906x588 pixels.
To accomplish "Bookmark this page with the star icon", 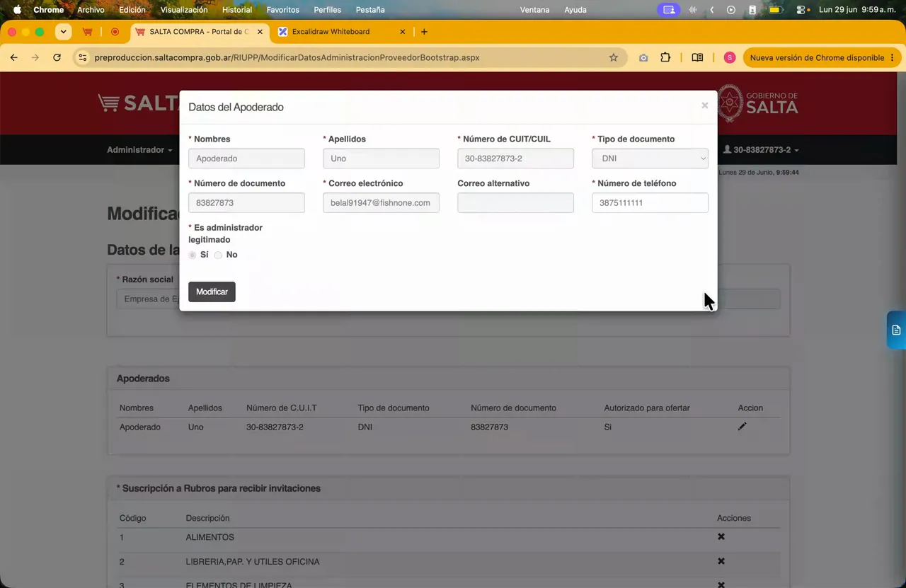I will [x=614, y=57].
